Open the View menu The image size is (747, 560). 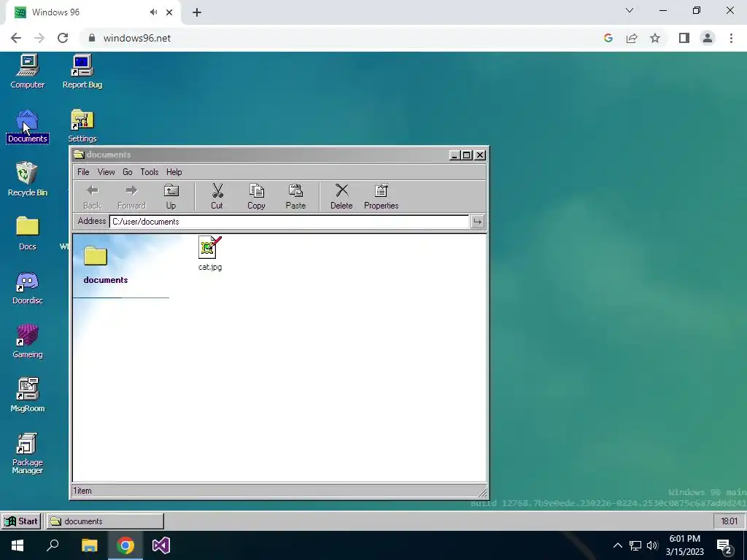[107, 172]
